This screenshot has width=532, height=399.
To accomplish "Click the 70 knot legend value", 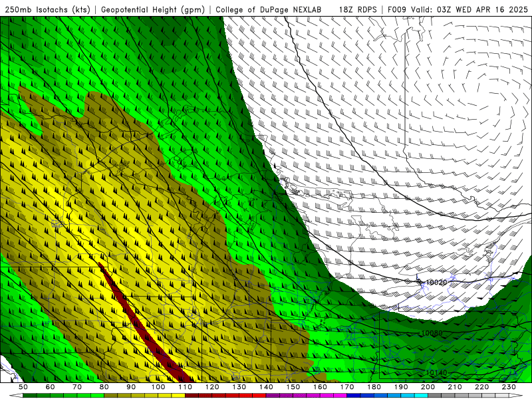I will [x=77, y=387].
